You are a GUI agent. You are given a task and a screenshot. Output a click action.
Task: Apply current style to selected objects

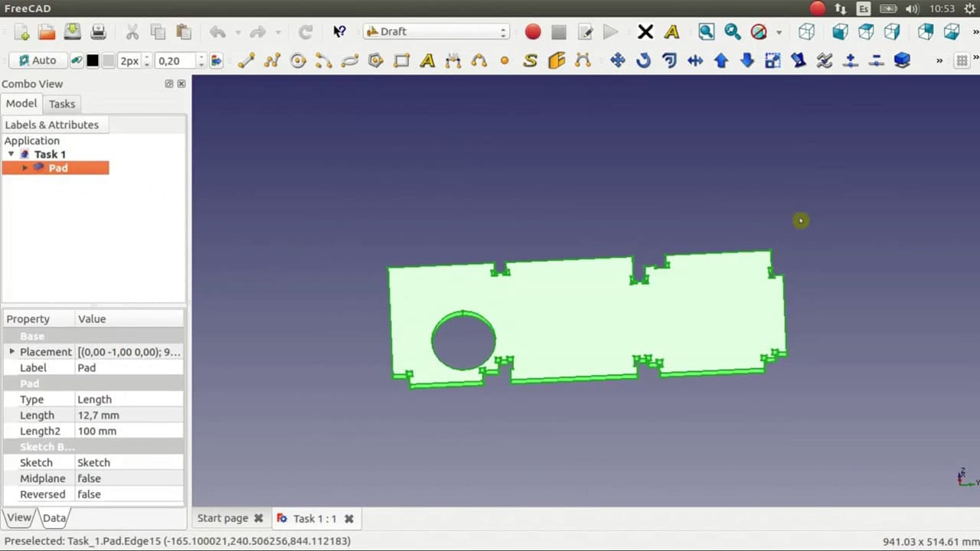click(217, 60)
